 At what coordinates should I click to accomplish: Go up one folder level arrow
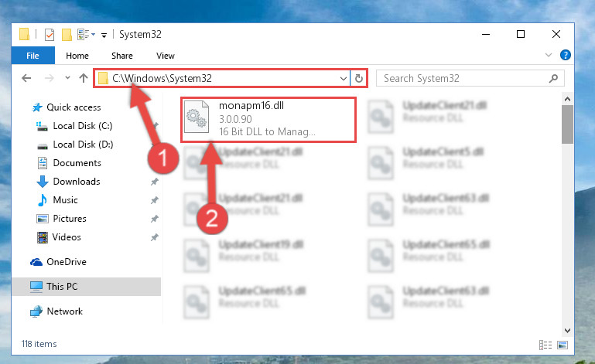(x=84, y=79)
